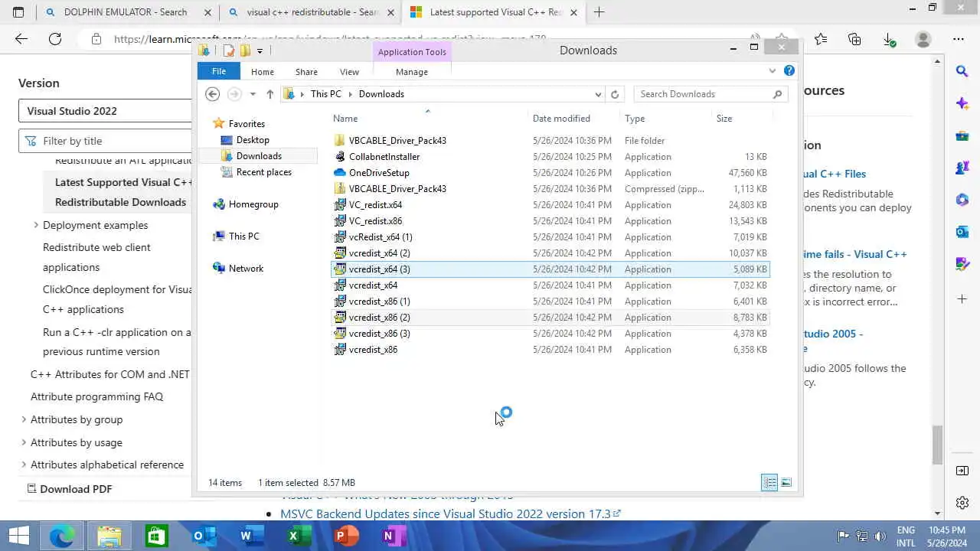980x551 pixels.
Task: Open File Explorer from the taskbar
Action: (x=109, y=536)
